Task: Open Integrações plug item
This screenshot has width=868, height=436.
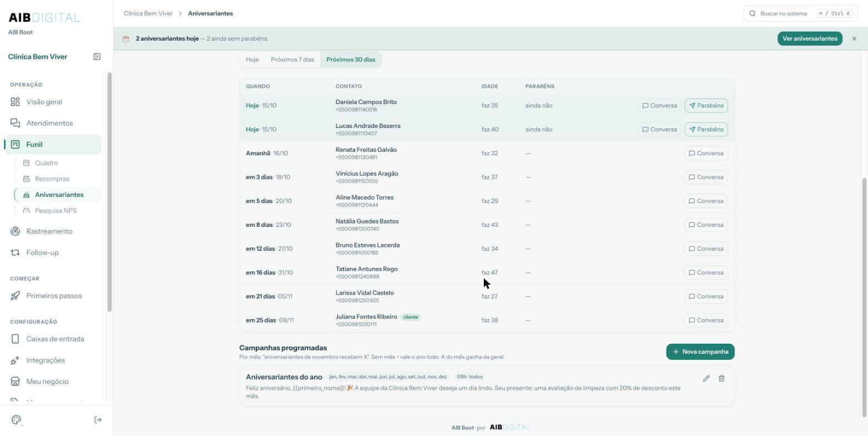Action: (x=53, y=360)
